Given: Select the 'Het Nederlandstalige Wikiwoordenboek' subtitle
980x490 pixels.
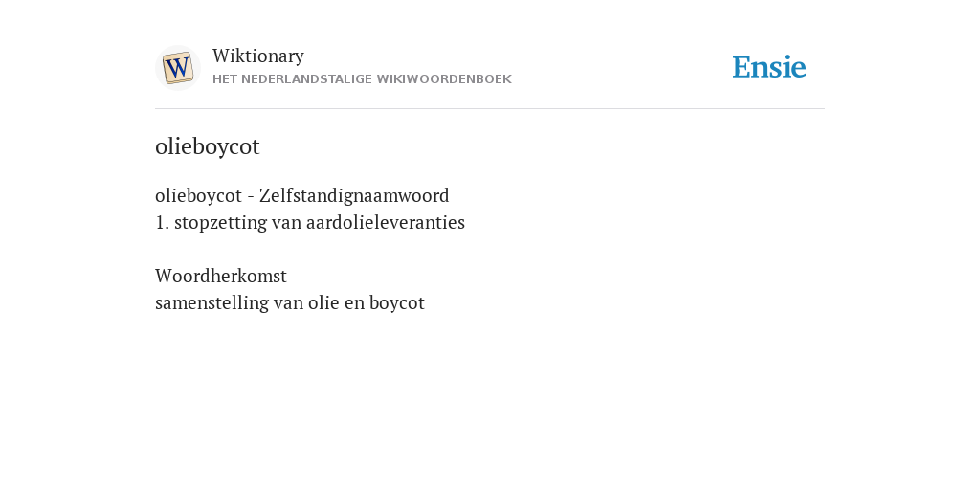Looking at the screenshot, I should pos(362,79).
